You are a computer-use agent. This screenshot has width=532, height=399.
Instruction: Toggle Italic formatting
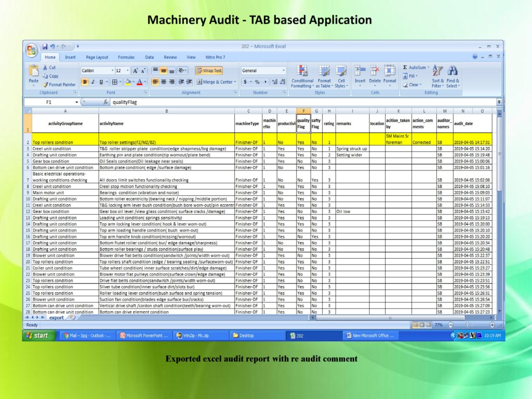[x=92, y=82]
